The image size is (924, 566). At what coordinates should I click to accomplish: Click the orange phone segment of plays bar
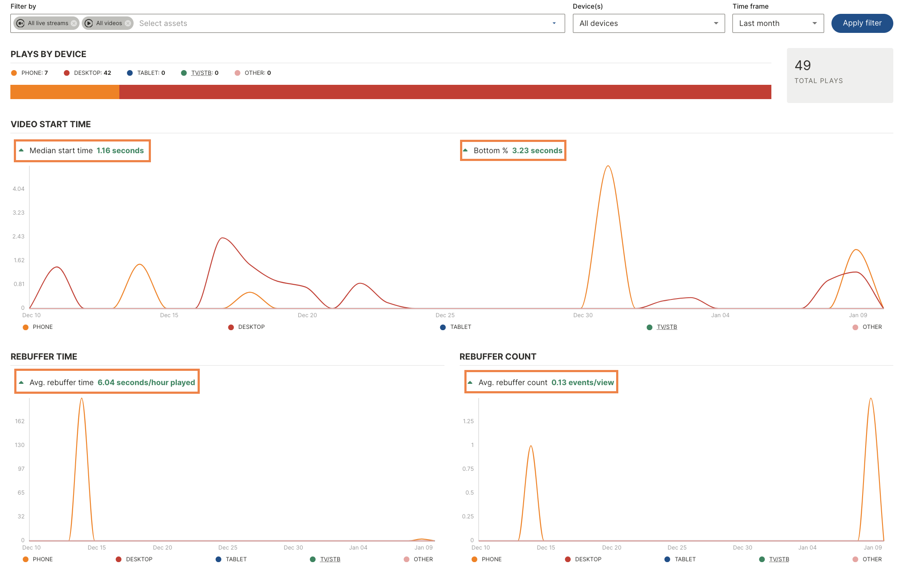[x=65, y=92]
